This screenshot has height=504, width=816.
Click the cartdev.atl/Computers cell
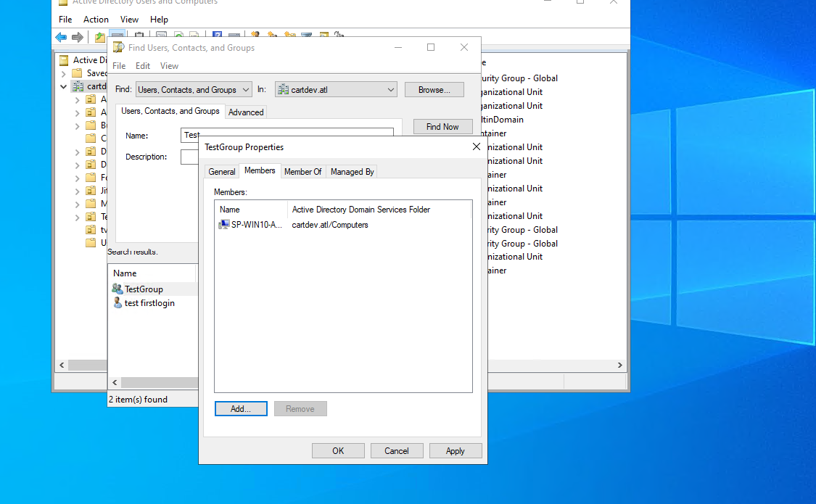pos(330,225)
